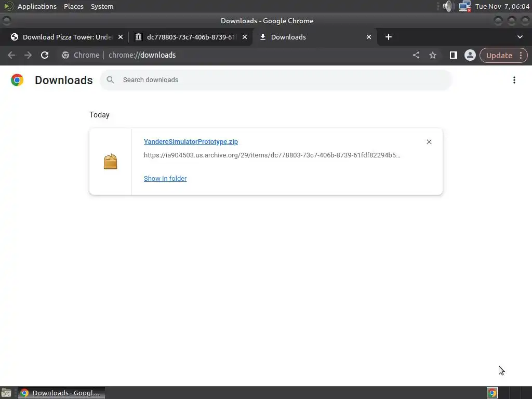This screenshot has height=399, width=532.
Task: Click the Search downloads field
Action: (x=276, y=80)
